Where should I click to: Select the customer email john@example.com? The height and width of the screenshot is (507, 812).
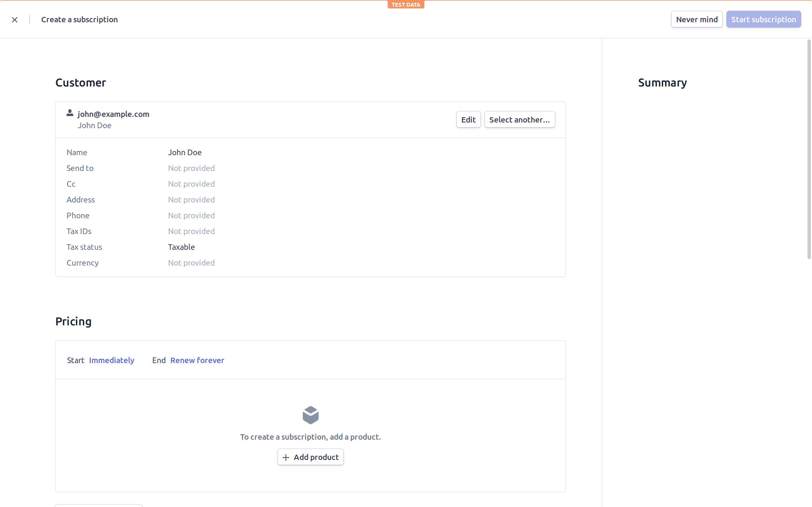(x=113, y=114)
